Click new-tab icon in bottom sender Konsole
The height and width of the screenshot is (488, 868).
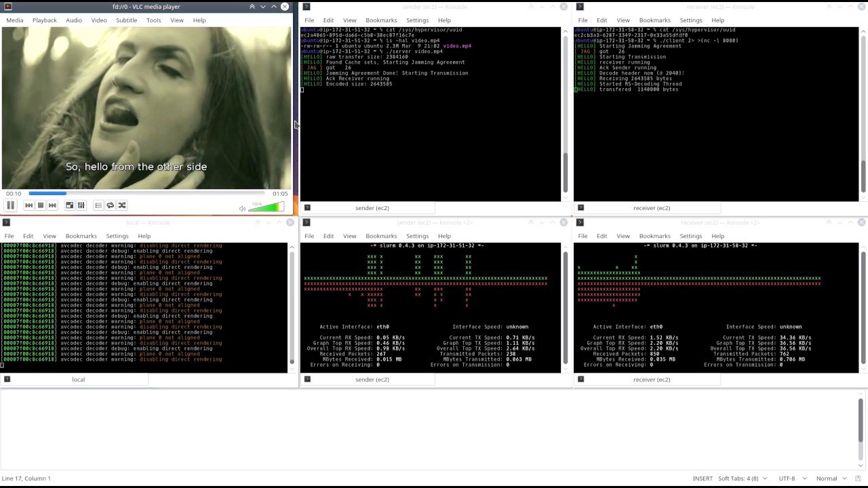coord(307,380)
